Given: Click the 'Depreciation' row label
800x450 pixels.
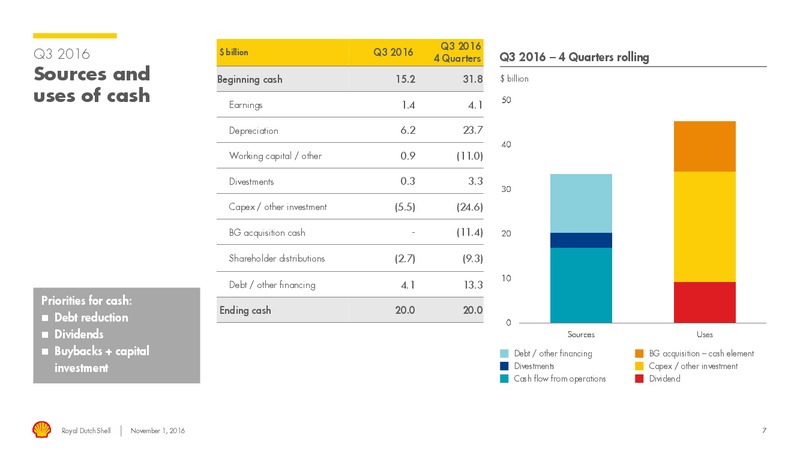Looking at the screenshot, I should 254,131.
